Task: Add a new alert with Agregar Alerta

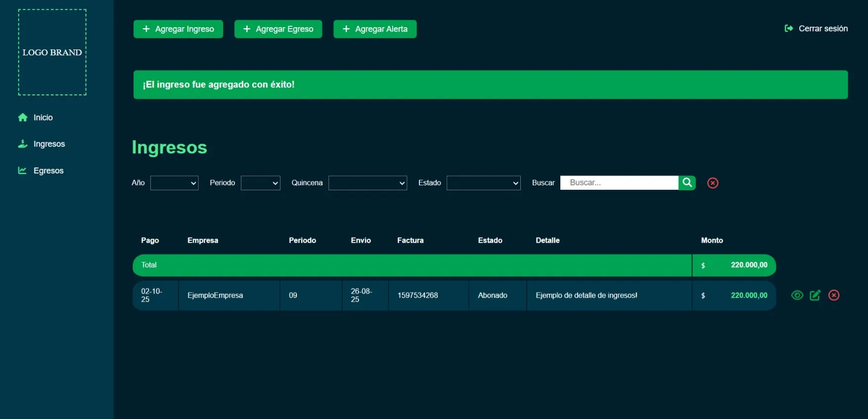Action: [x=375, y=29]
